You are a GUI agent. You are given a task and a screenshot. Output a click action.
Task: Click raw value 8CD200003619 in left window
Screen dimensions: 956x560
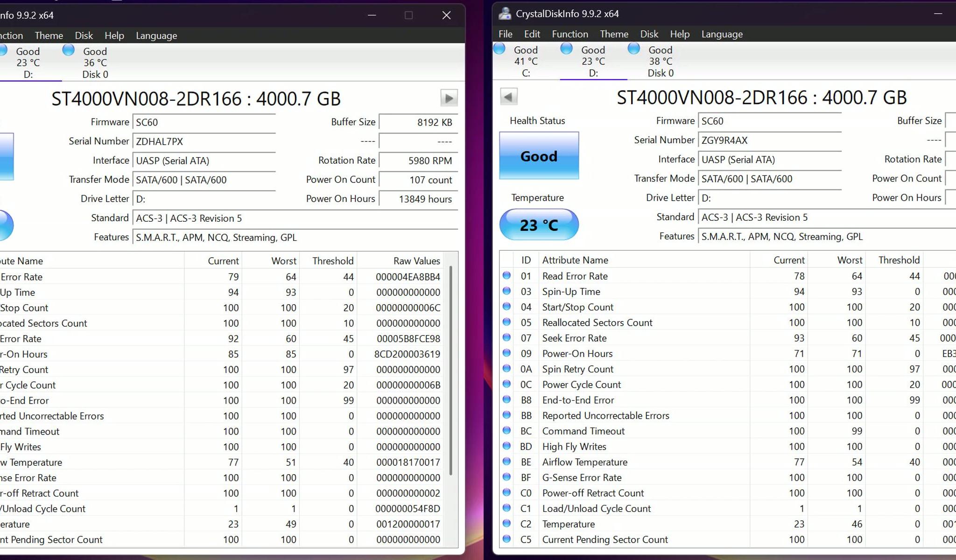407,354
